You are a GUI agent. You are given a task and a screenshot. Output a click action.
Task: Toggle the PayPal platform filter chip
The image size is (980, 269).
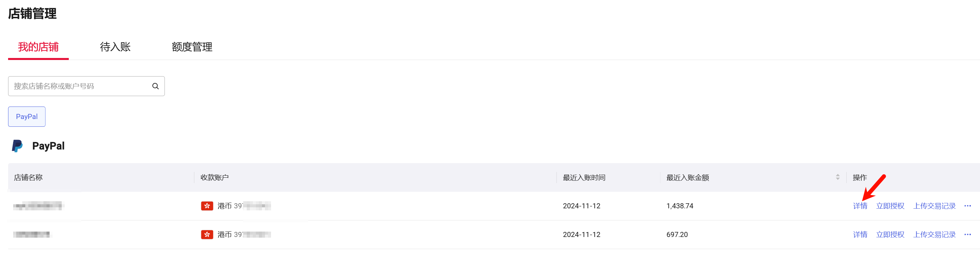(27, 116)
